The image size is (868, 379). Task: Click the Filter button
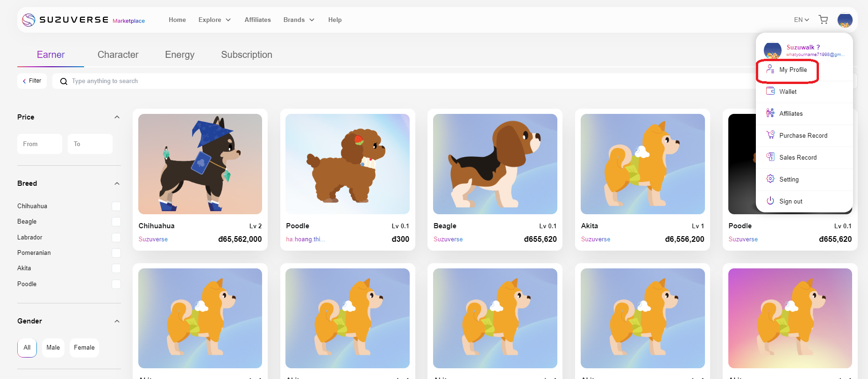click(x=32, y=81)
